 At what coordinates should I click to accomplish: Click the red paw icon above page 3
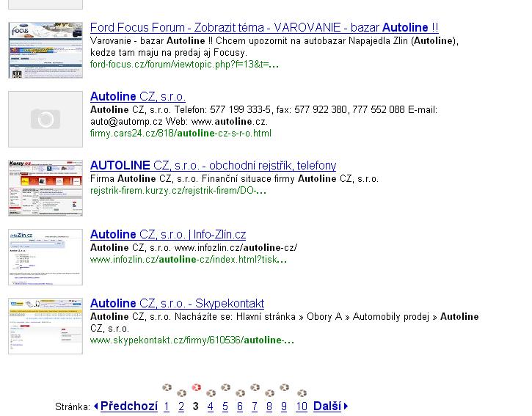point(196,387)
